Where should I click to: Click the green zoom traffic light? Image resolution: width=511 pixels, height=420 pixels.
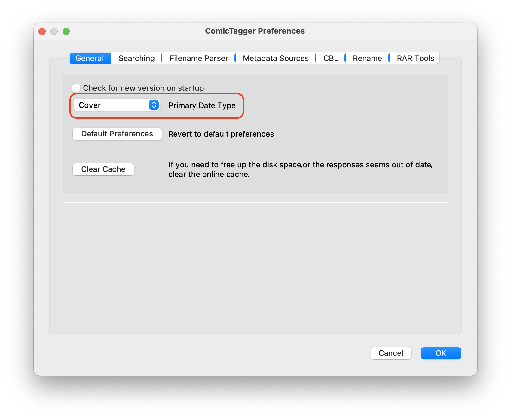tap(66, 31)
